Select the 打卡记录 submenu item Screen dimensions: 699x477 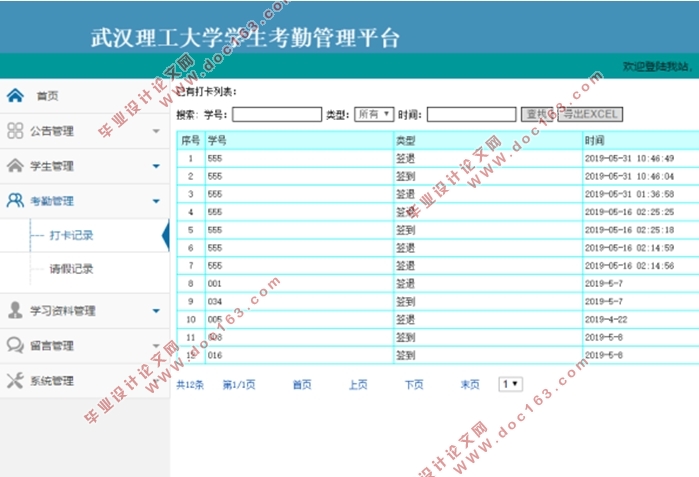[71, 235]
